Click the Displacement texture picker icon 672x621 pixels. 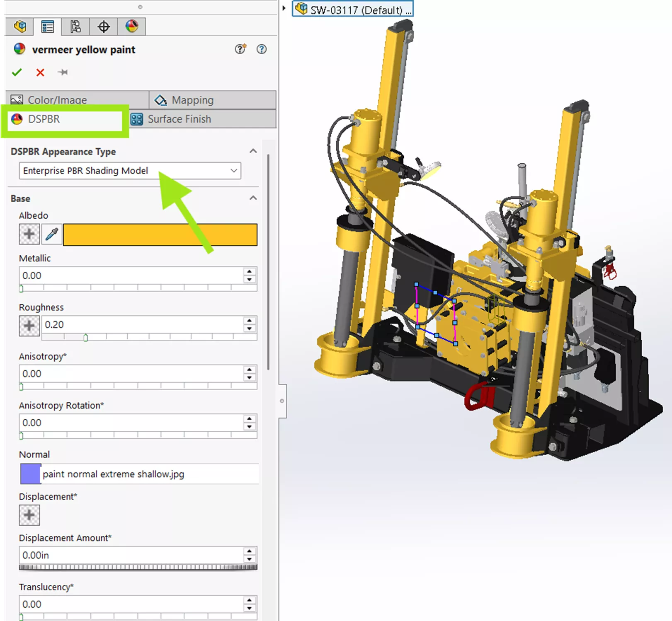[29, 515]
